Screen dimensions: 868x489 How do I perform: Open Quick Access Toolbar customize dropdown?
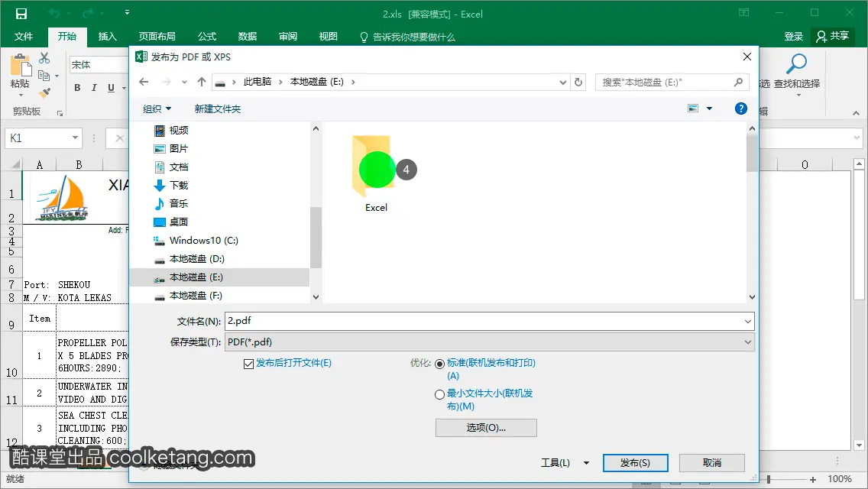[x=127, y=12]
